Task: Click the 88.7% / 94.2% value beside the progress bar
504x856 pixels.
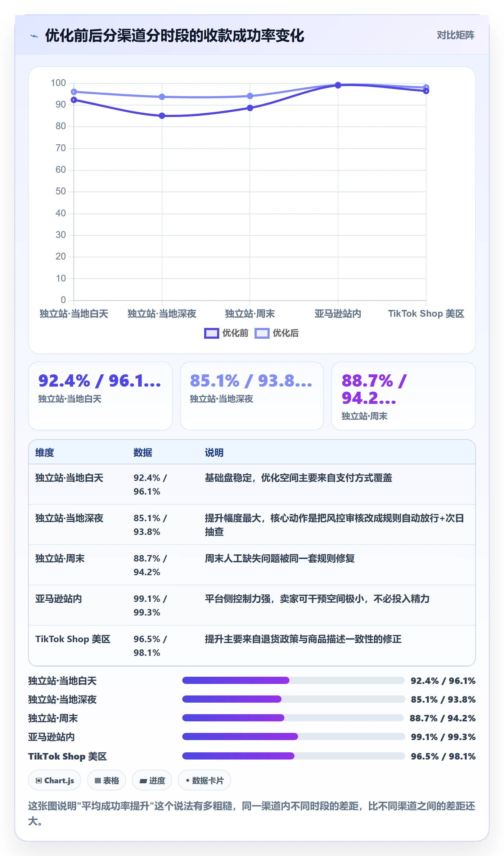Action: (442, 718)
